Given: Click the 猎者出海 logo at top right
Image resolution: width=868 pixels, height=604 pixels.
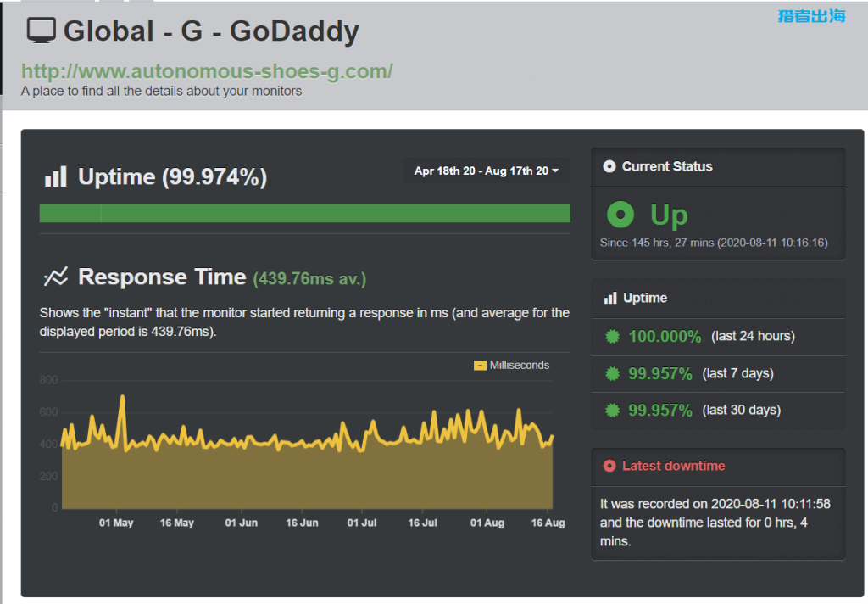Looking at the screenshot, I should pyautogui.click(x=811, y=14).
